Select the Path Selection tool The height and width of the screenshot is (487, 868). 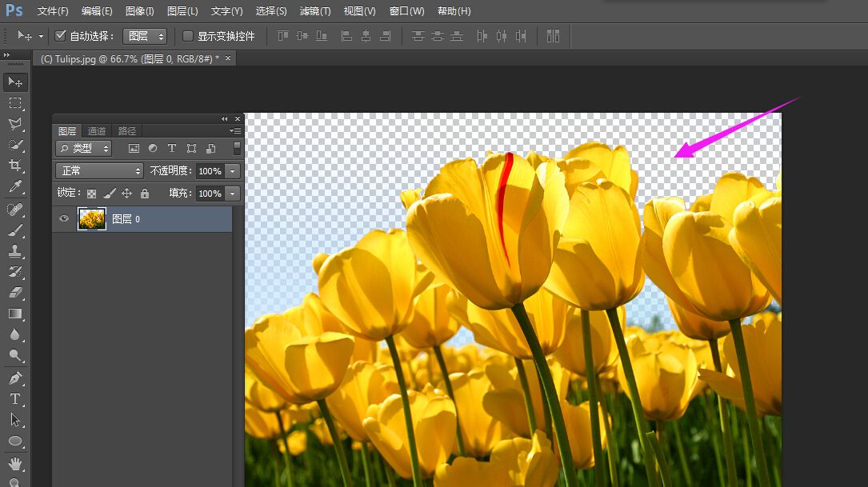(15, 420)
